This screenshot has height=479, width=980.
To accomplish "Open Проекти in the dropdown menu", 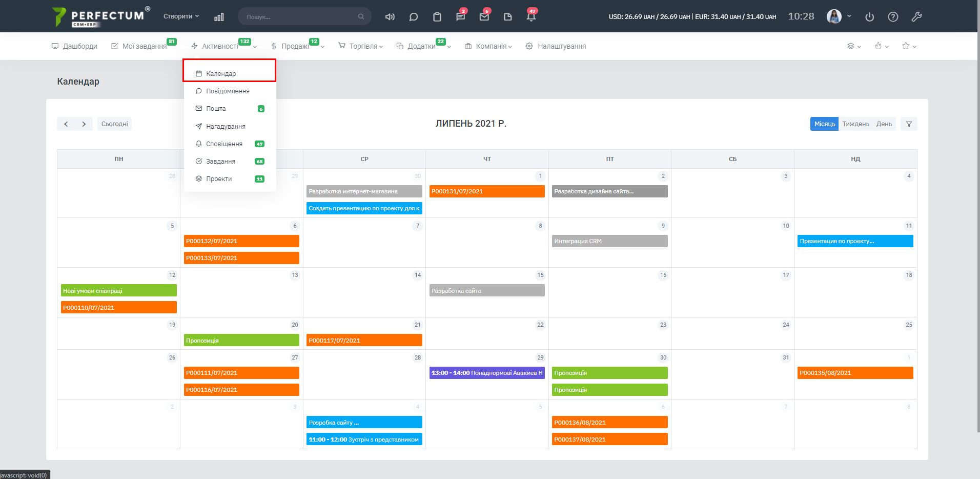I will pyautogui.click(x=219, y=179).
